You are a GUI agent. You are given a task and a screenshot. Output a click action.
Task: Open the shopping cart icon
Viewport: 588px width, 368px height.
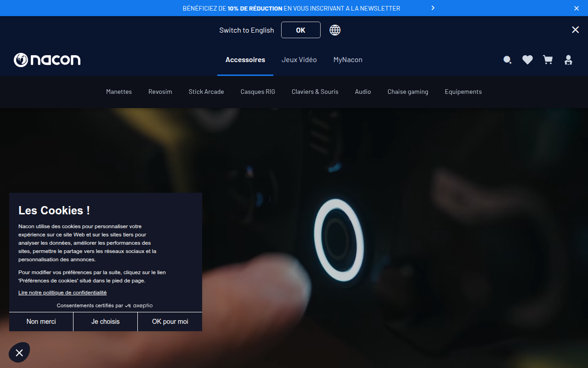click(548, 60)
